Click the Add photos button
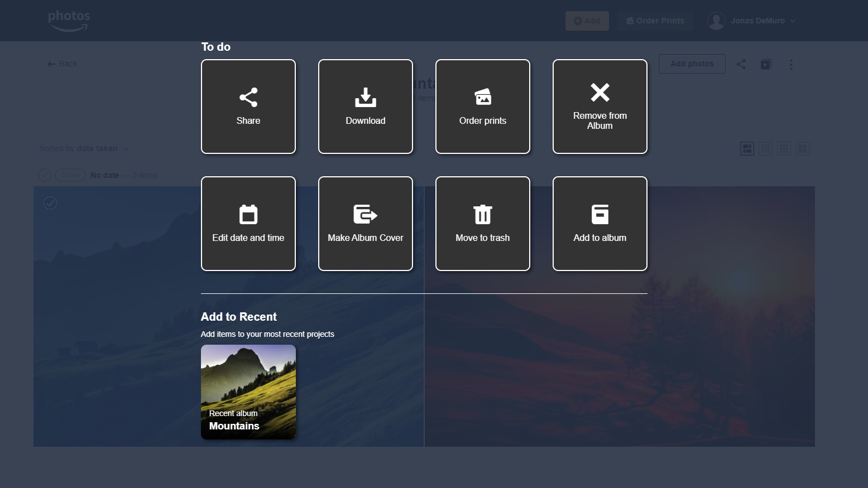Image resolution: width=868 pixels, height=488 pixels. (x=692, y=64)
